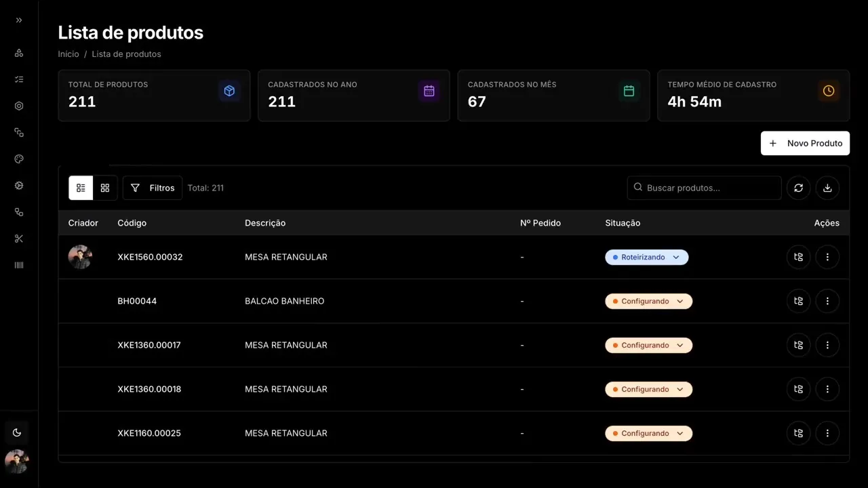868x488 pixels.
Task: Open the Filtros filter button
Action: pyautogui.click(x=153, y=188)
